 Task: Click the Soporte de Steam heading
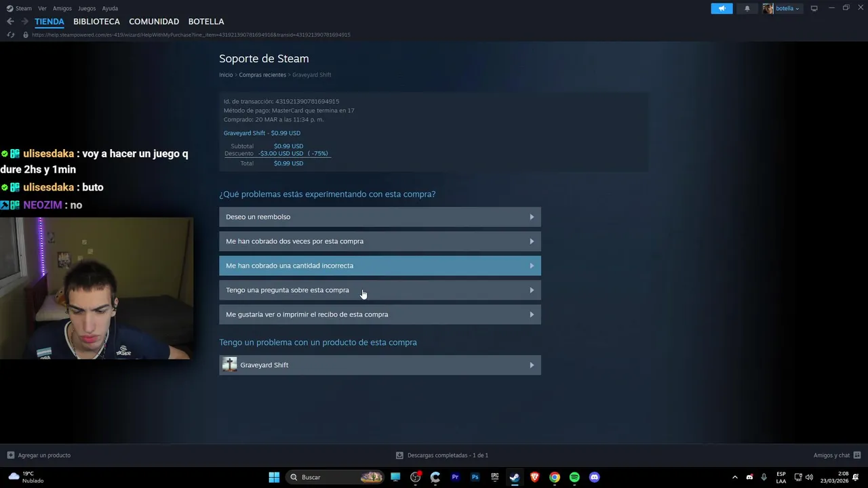264,59
